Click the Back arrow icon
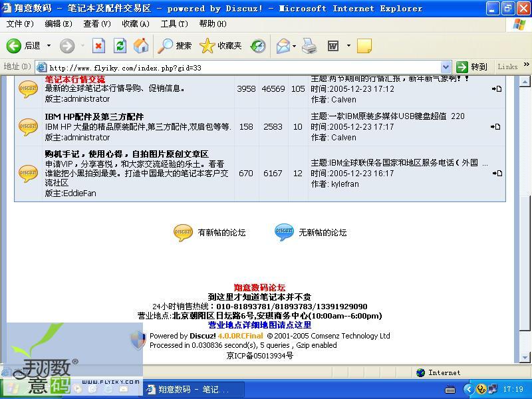Viewport: 532px width, 399px height. click(x=13, y=46)
